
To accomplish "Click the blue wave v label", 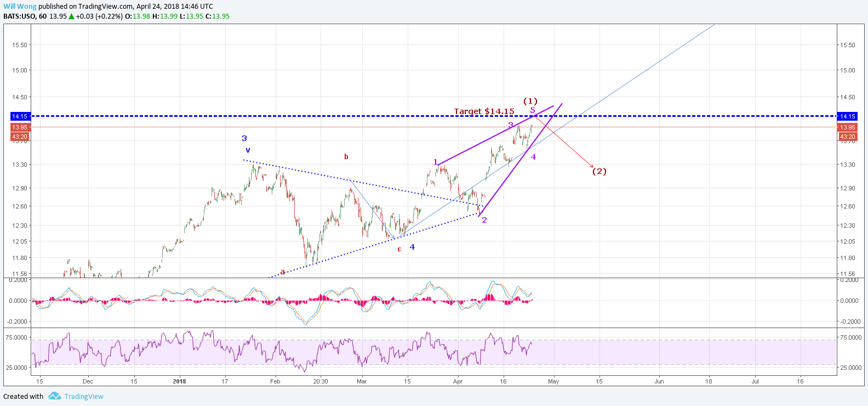I will (248, 150).
